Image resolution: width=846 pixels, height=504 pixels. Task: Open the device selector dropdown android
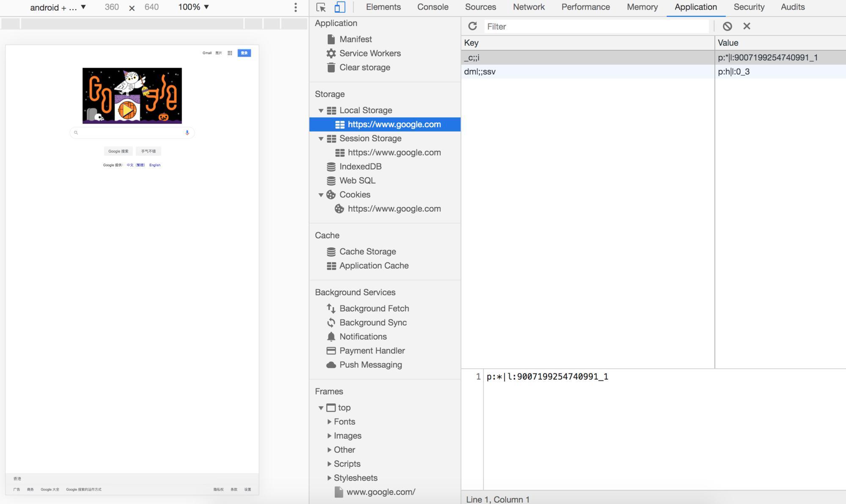[58, 7]
